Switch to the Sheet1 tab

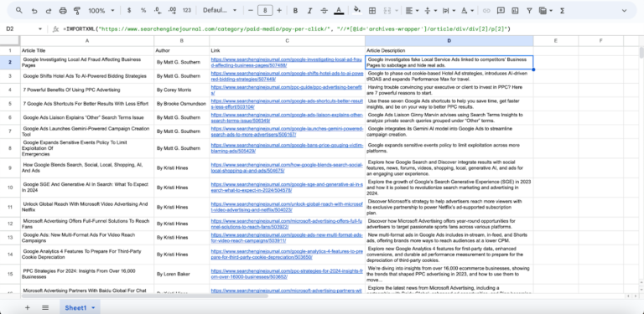pos(75,307)
